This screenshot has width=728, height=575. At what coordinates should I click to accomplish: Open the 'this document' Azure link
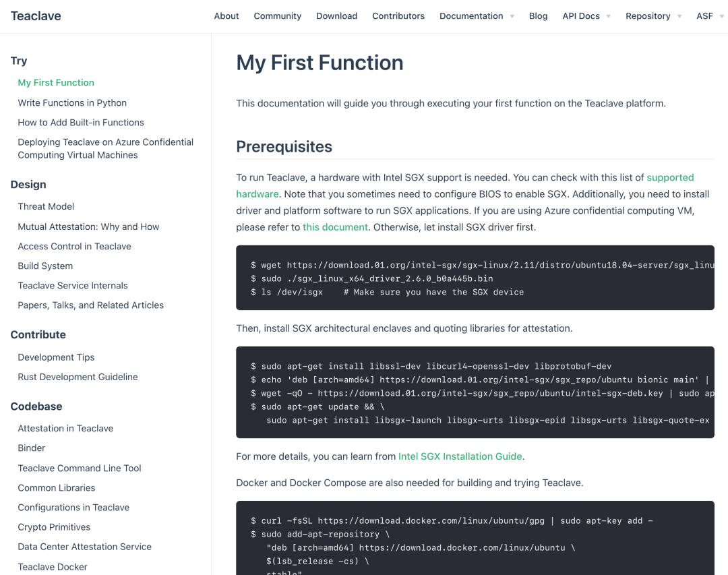tap(335, 227)
